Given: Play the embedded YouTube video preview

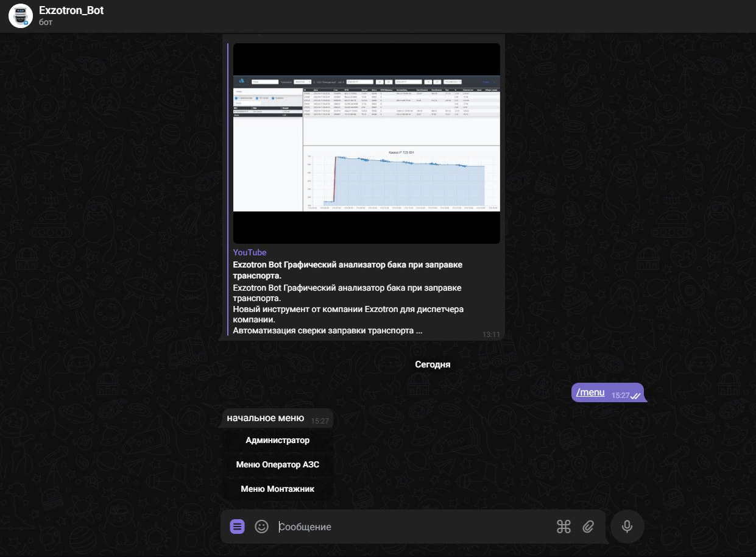Looking at the screenshot, I should point(366,141).
